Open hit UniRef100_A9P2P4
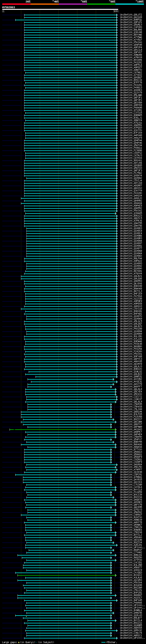 (131, 47)
